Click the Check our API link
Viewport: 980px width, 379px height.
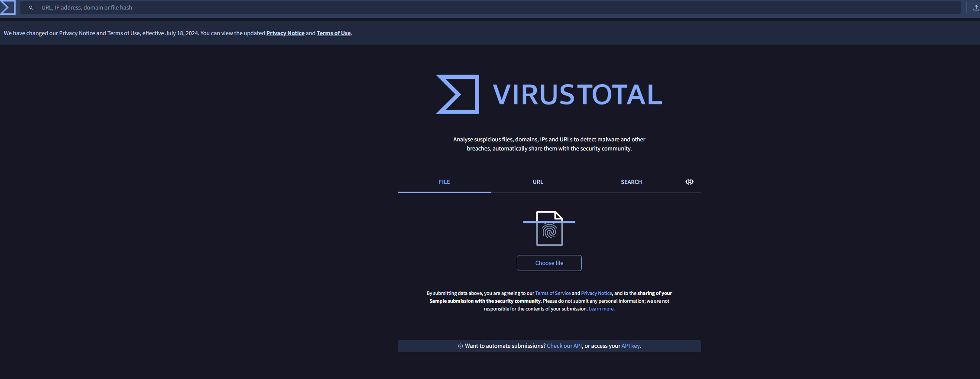point(564,346)
